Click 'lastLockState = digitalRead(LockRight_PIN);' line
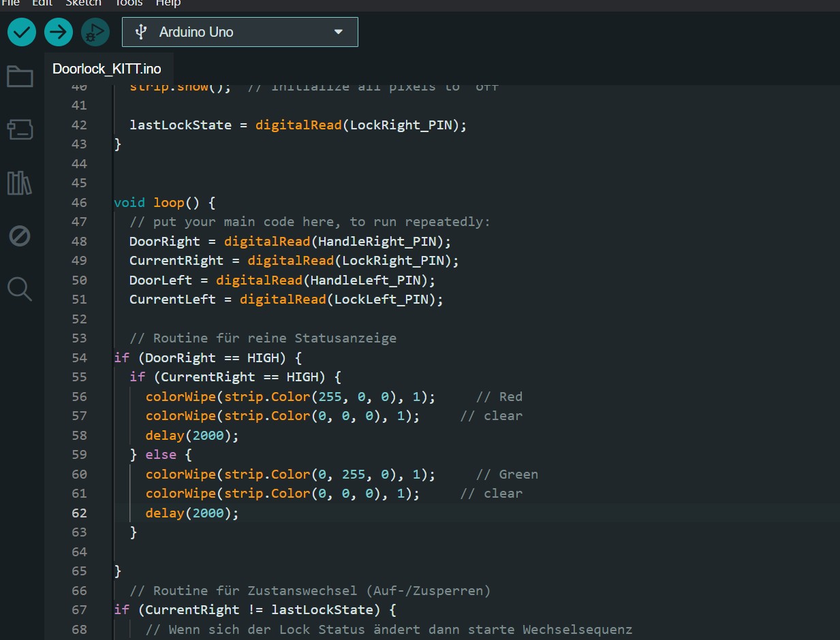This screenshot has height=640, width=840. pos(298,125)
